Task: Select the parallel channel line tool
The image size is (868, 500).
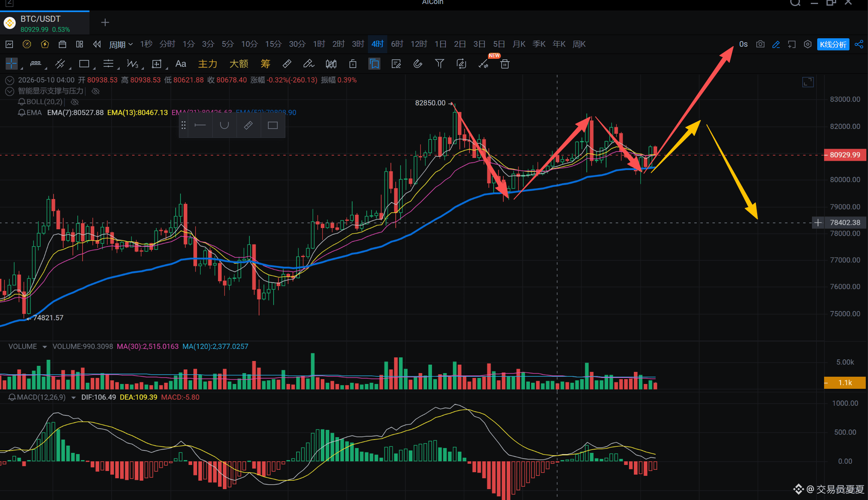Action: tap(60, 64)
